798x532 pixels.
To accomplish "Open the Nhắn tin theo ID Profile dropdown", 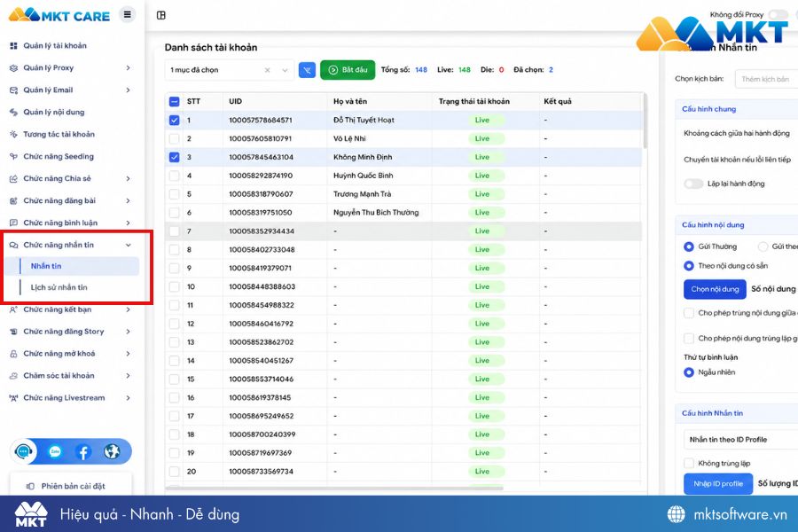I will point(740,440).
